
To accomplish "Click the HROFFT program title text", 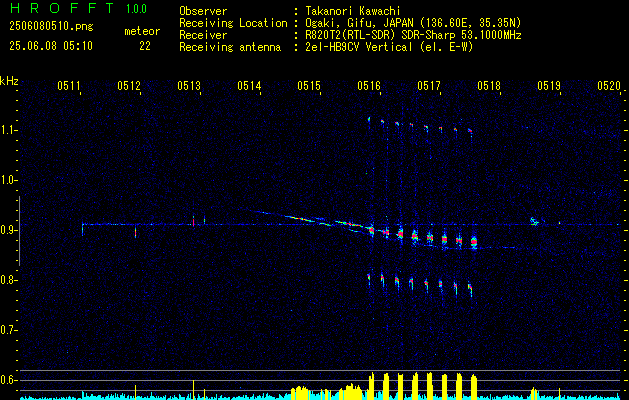I will tap(62, 8).
